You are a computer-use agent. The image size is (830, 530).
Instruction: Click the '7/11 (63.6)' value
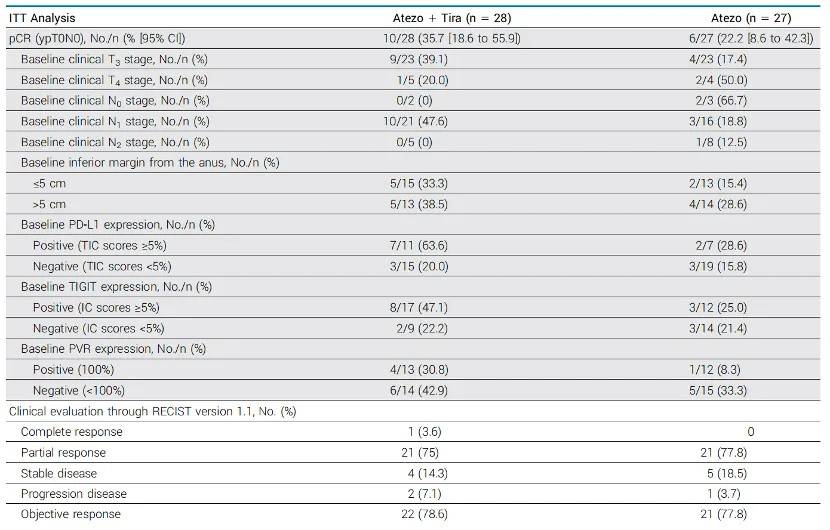[456, 245]
